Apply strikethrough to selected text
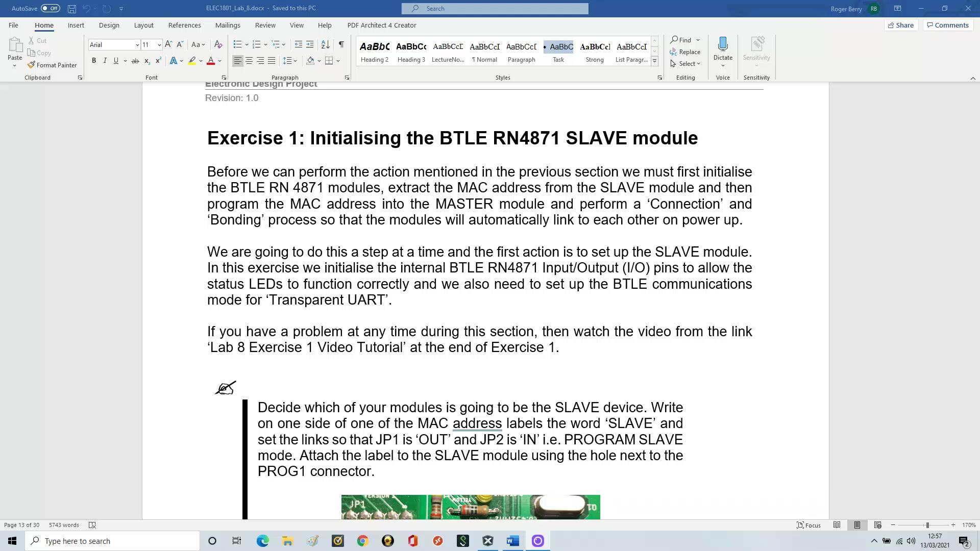980x551 pixels. coord(135,60)
